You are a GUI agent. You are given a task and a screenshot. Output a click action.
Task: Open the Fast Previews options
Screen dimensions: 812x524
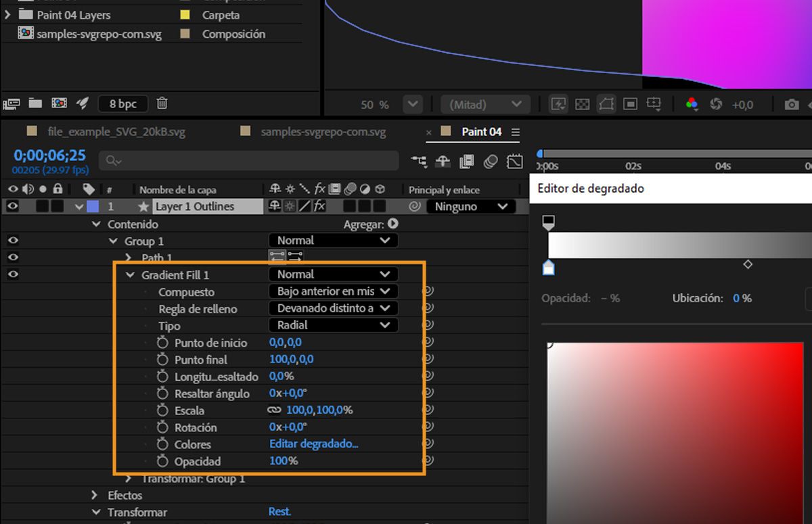[x=558, y=104]
